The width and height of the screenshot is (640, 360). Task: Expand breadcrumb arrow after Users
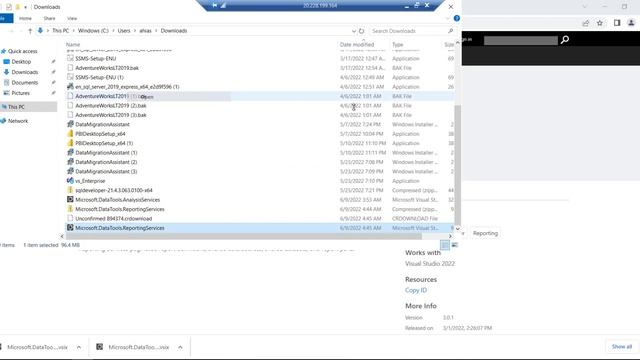click(135, 31)
